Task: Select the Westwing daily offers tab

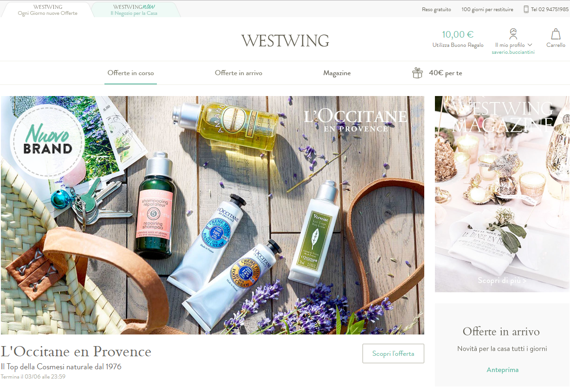Action: 47,10
